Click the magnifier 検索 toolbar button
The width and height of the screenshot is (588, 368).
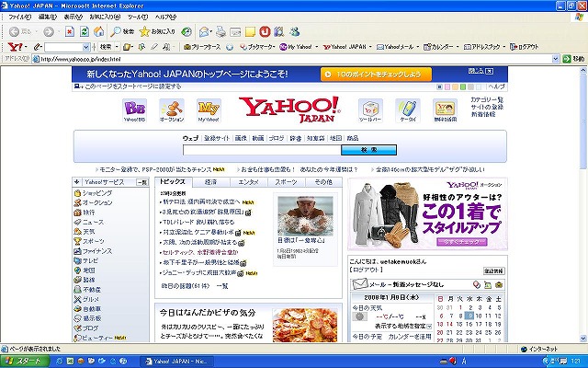(122, 31)
